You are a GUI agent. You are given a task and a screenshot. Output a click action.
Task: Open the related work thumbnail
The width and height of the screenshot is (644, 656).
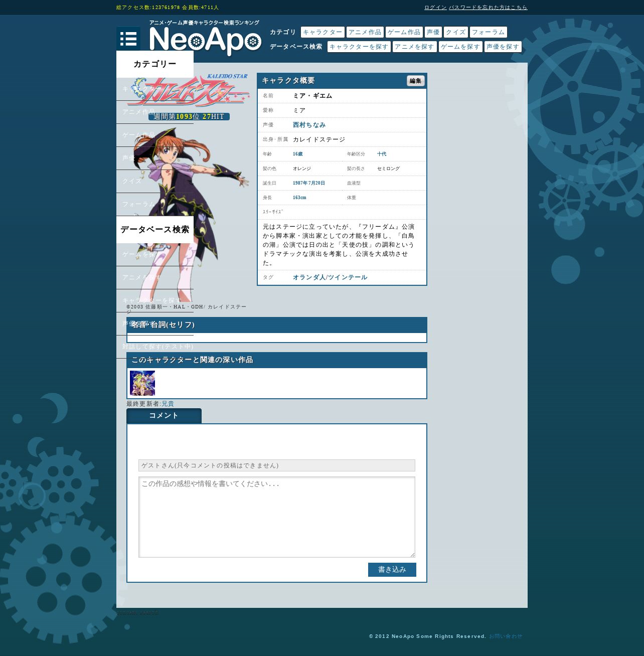pyautogui.click(x=142, y=383)
